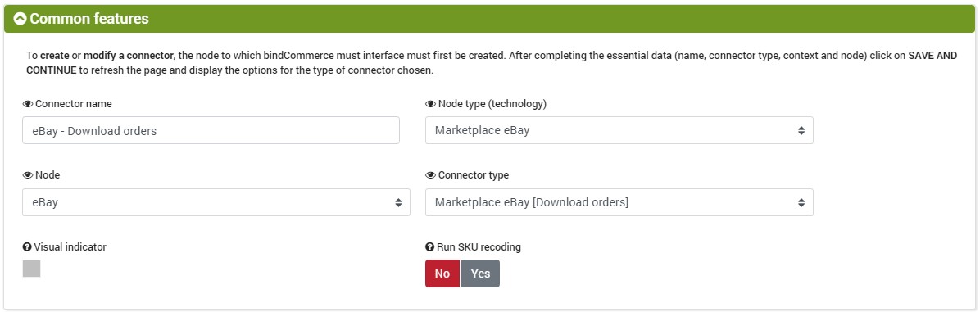Image resolution: width=980 pixels, height=312 pixels.
Task: Click the Visual indicator label text
Action: point(70,247)
